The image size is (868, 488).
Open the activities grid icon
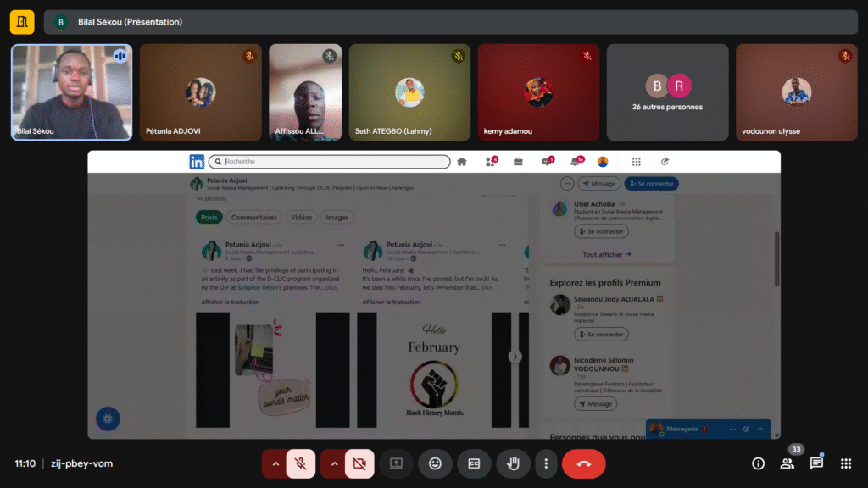pos(845,463)
